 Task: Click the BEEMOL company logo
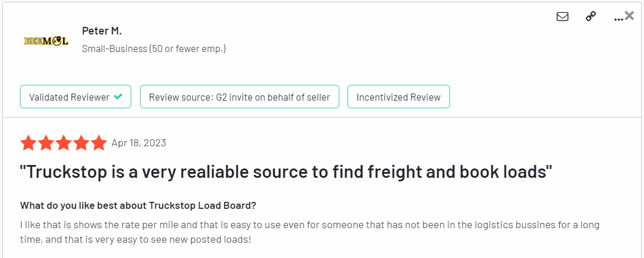46,41
